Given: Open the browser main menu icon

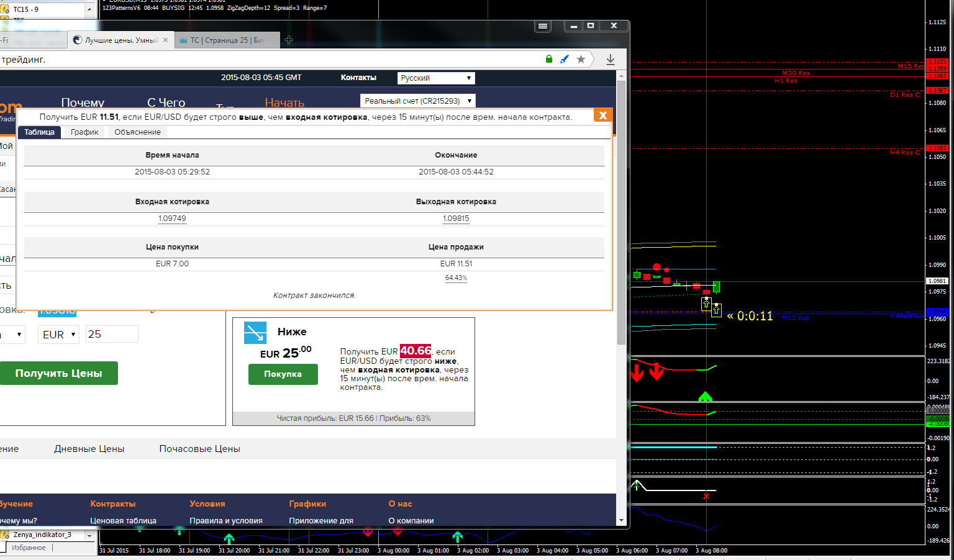Looking at the screenshot, I should [x=543, y=26].
